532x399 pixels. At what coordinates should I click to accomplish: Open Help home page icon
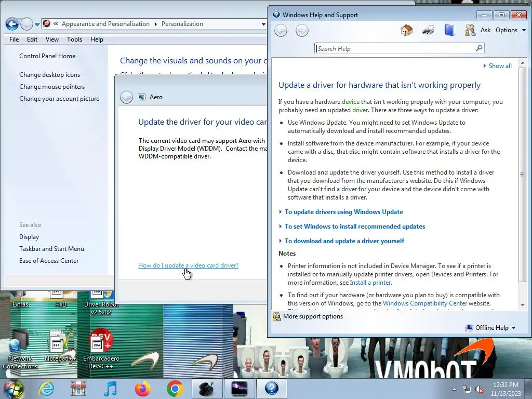pos(406,30)
